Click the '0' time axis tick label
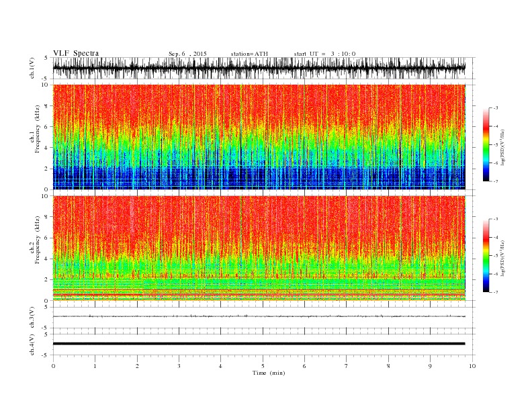 (53, 366)
